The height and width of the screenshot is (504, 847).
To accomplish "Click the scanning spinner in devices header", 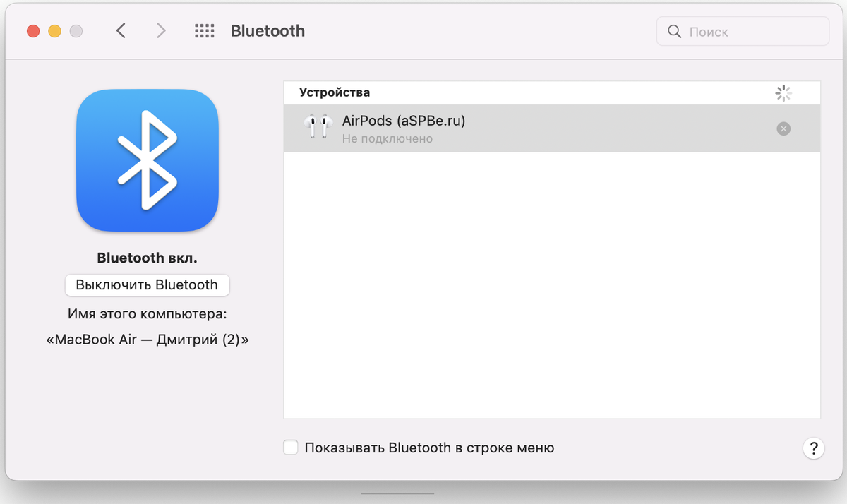I will coord(783,93).
